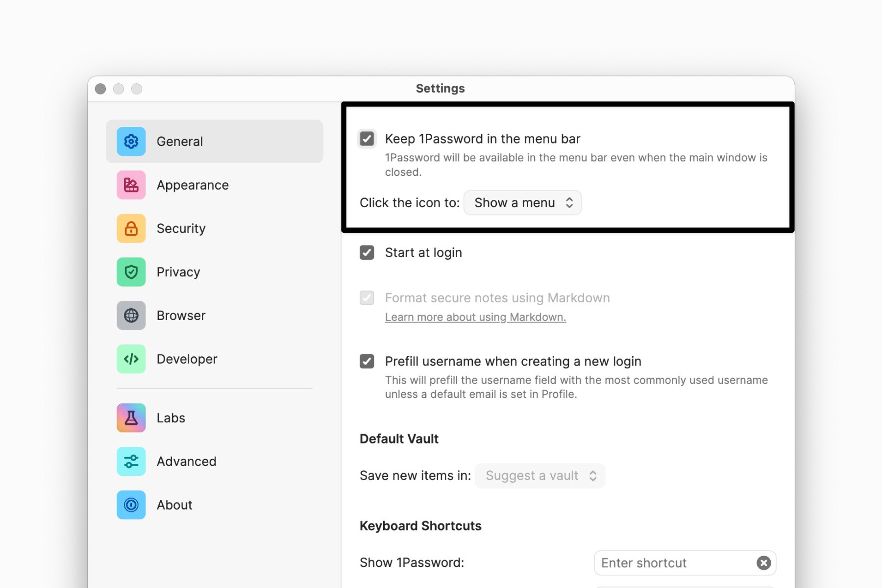The height and width of the screenshot is (588, 882).
Task: Clear the Show 1Password shortcut field
Action: [x=763, y=563]
